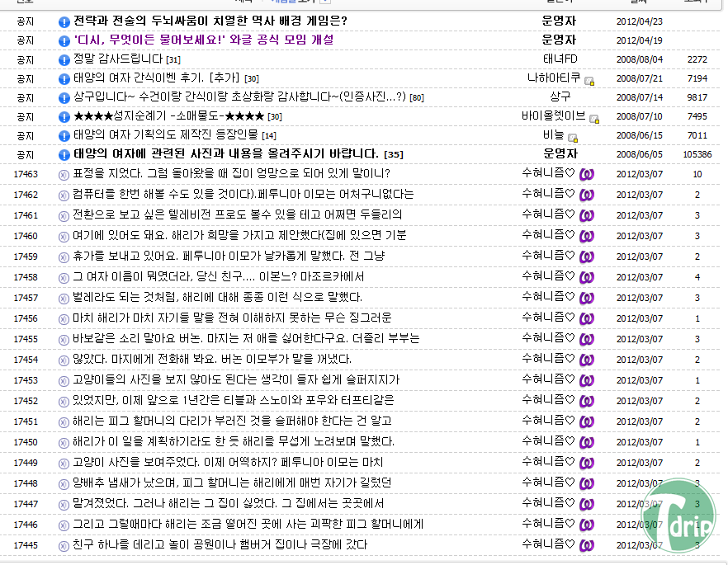The width and height of the screenshot is (728, 565).
Task: Open the post '여기에 있어도 돼요. 해리가 희망을'
Action: pyautogui.click(x=239, y=236)
